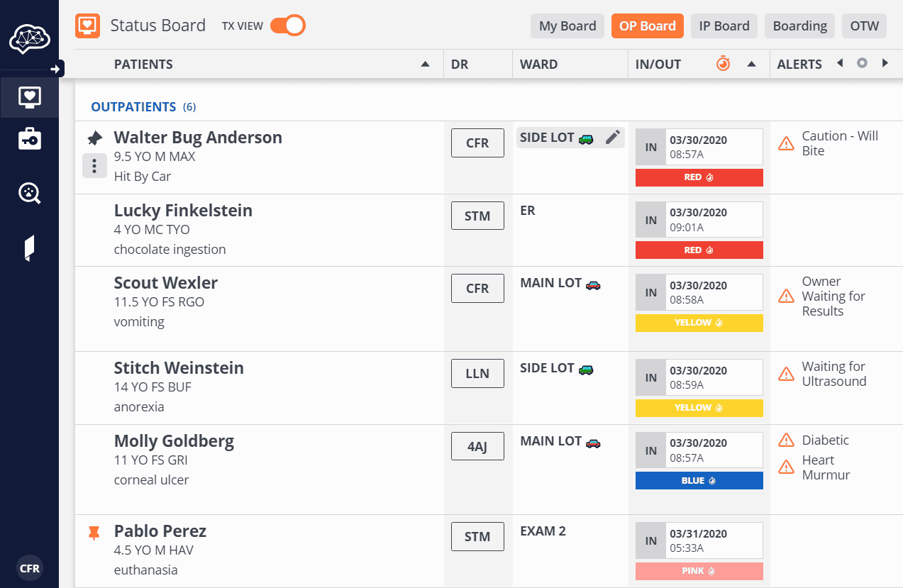Click the orange pin beside Pablo Perez
Image resolution: width=903 pixels, height=588 pixels.
click(x=94, y=532)
